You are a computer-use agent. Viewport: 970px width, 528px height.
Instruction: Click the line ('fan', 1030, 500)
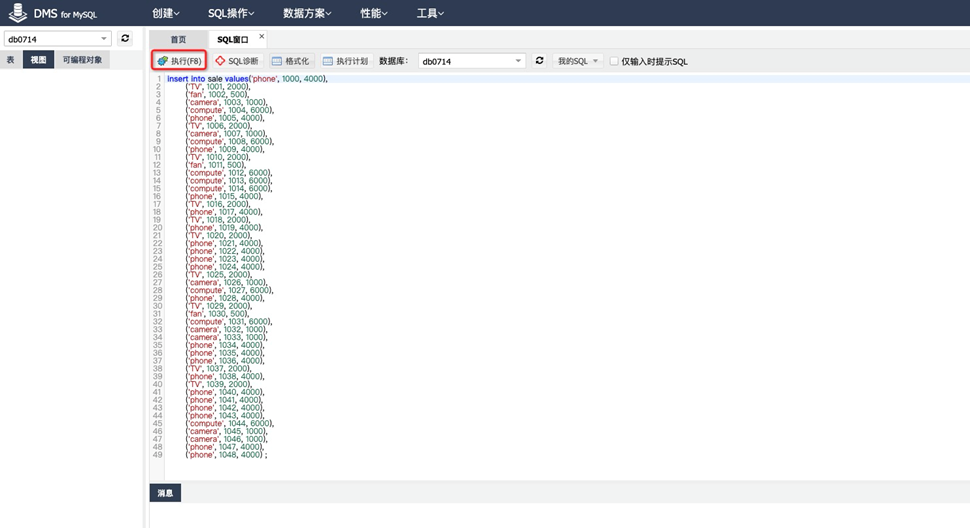[x=218, y=314]
